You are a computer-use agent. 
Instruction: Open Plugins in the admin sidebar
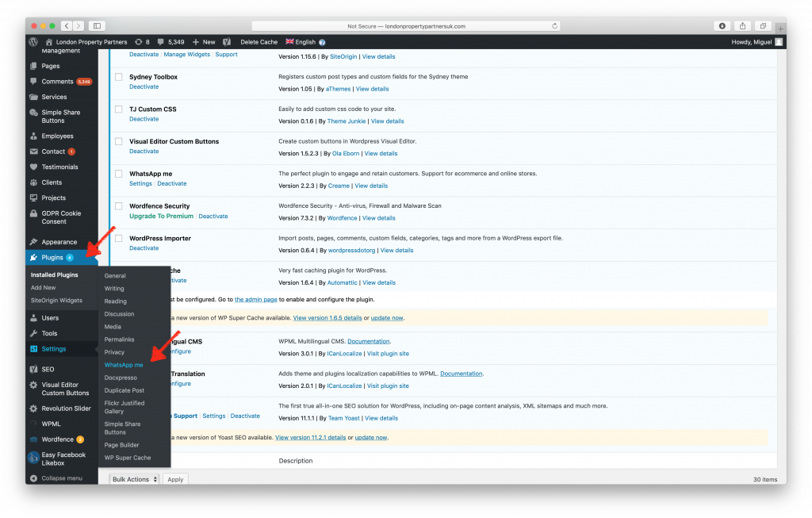pos(62,258)
